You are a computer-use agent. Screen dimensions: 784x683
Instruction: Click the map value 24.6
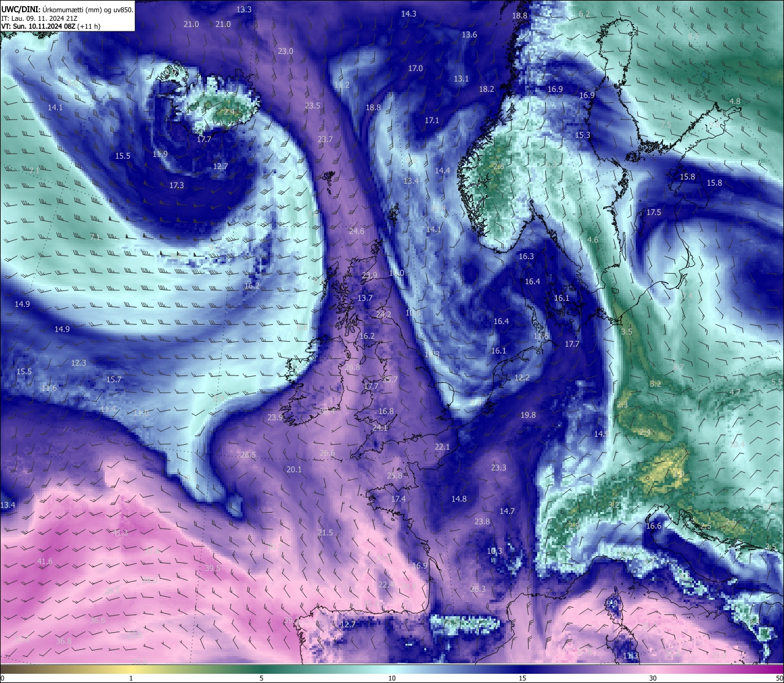[356, 232]
